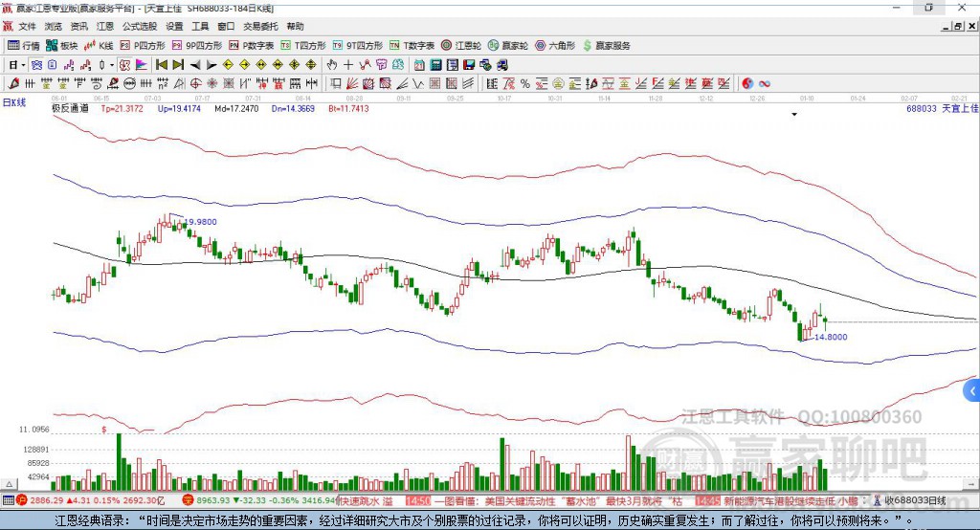Open the 文件 menu

[27, 26]
